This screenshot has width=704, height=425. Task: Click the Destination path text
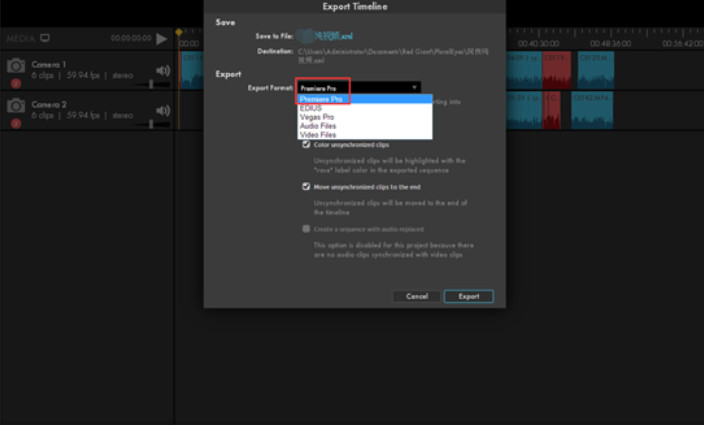click(393, 56)
